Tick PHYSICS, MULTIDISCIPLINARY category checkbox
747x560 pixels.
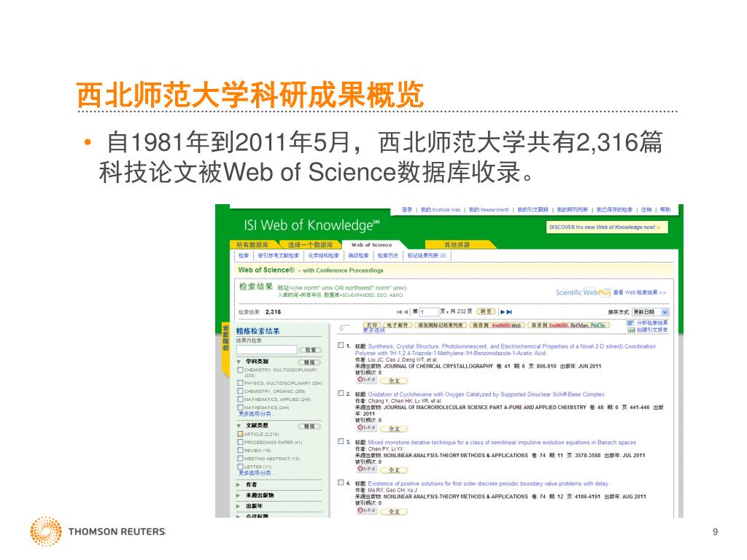pyautogui.click(x=240, y=383)
